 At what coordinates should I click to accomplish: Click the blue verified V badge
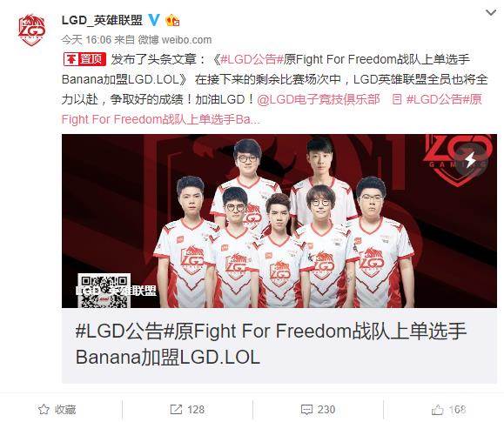(x=154, y=21)
